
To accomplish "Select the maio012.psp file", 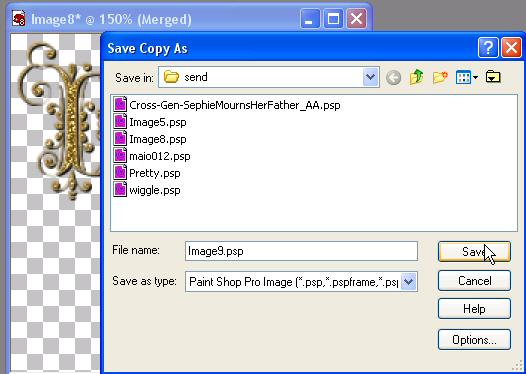I will pos(152,156).
